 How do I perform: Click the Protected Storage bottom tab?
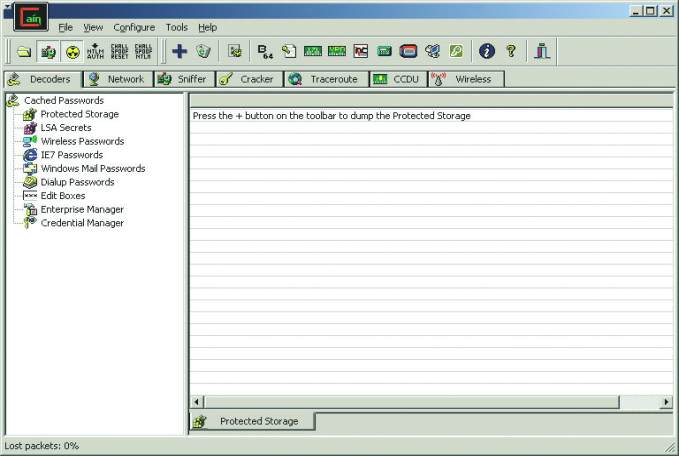[258, 421]
